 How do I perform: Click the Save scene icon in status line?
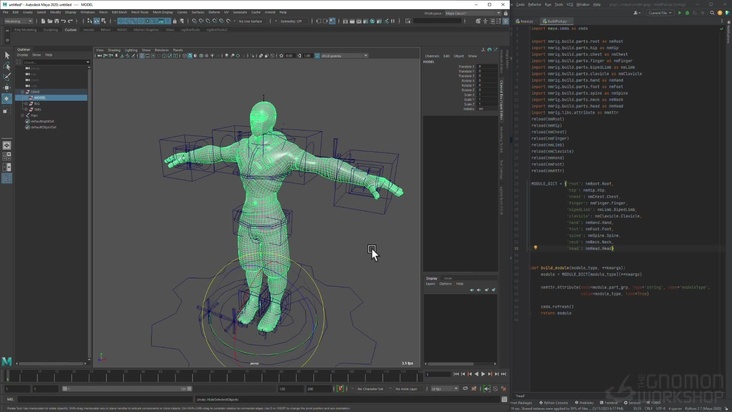(x=57, y=21)
